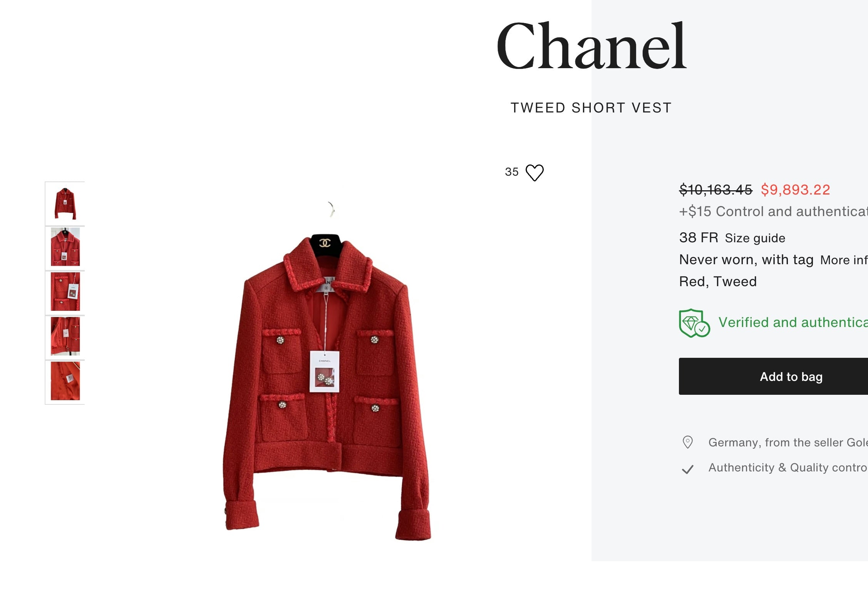868x607 pixels.
Task: Select third thumbnail showing pocket with tag
Action: (65, 292)
